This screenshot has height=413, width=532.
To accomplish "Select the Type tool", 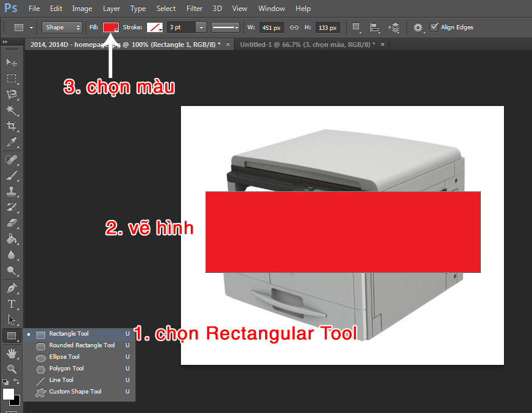I will coord(11,303).
